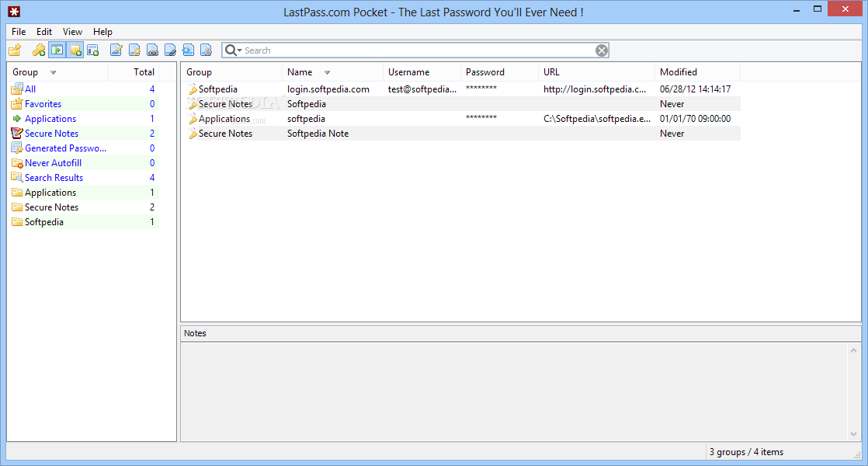Click the green arrow Applications icon
The width and height of the screenshot is (868, 466).
tap(17, 118)
